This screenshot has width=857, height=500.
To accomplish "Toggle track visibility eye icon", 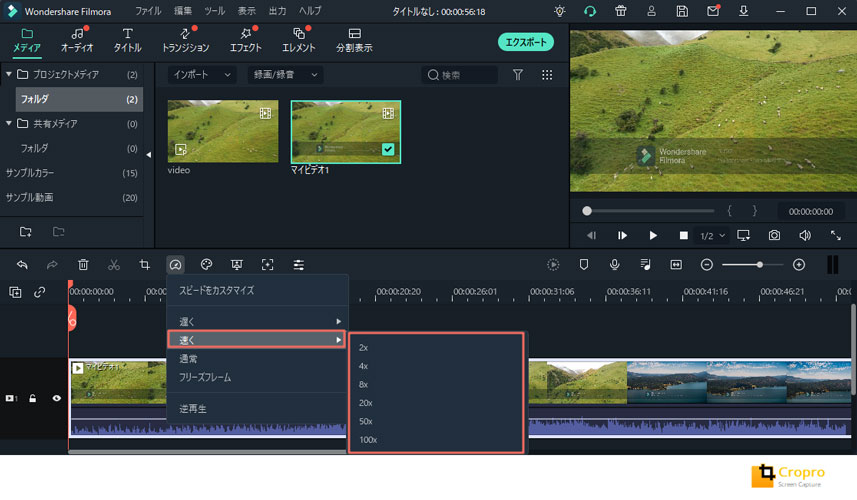I will click(x=57, y=398).
